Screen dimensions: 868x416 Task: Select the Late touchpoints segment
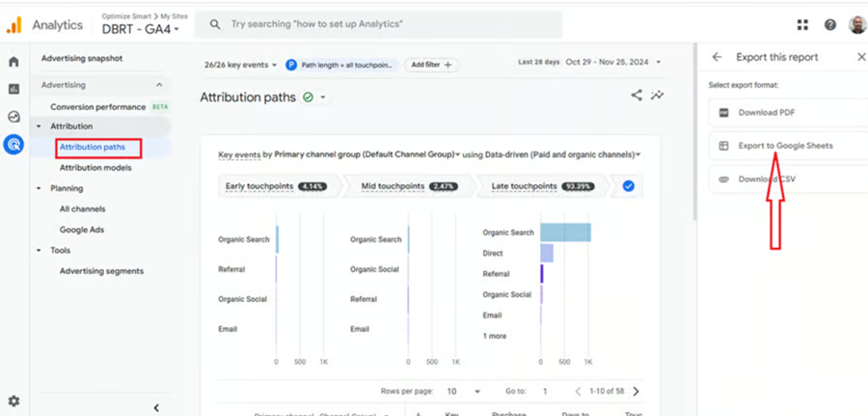point(542,186)
